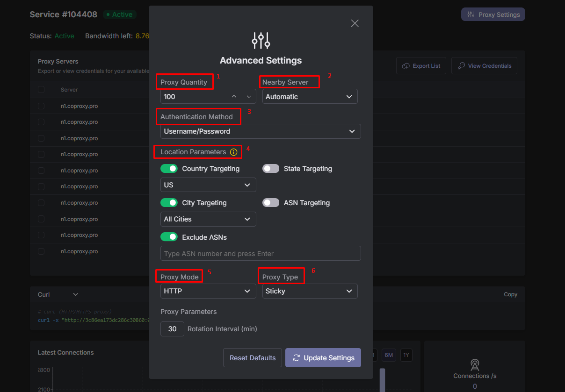Image resolution: width=565 pixels, height=392 pixels.
Task: Click the Location Parameters info icon
Action: coord(234,152)
